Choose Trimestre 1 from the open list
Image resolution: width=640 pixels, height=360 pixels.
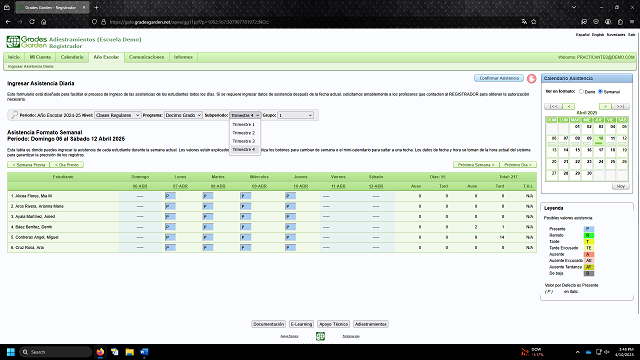pyautogui.click(x=244, y=124)
